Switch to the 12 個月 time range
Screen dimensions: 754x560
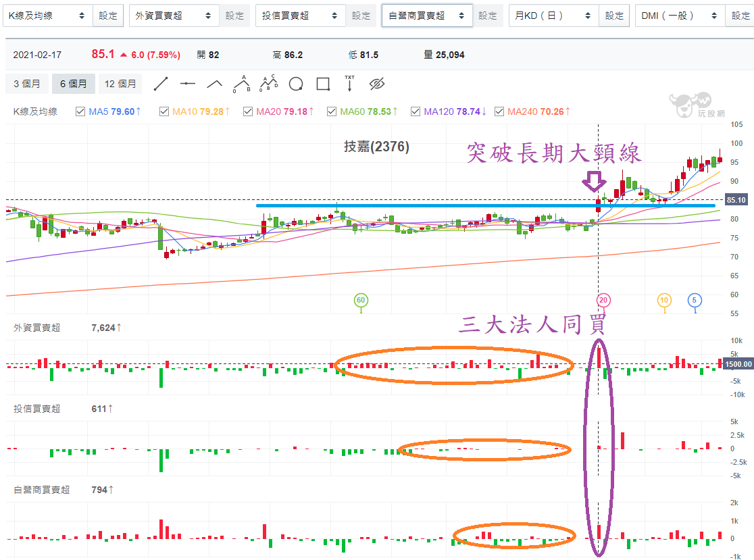(120, 84)
